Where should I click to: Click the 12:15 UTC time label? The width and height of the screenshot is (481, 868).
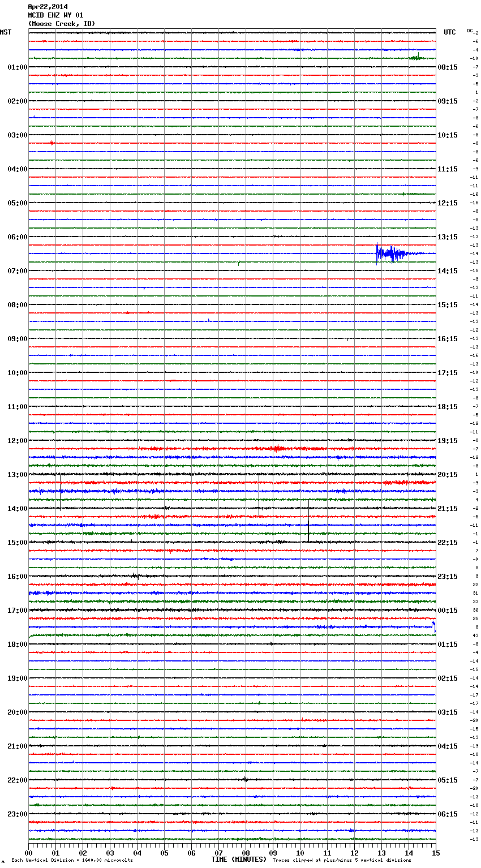point(448,203)
